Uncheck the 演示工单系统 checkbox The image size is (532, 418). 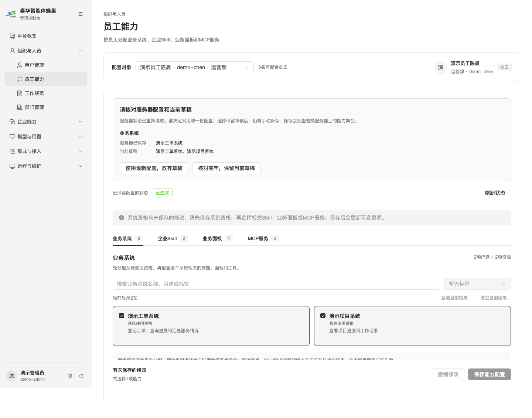122,316
